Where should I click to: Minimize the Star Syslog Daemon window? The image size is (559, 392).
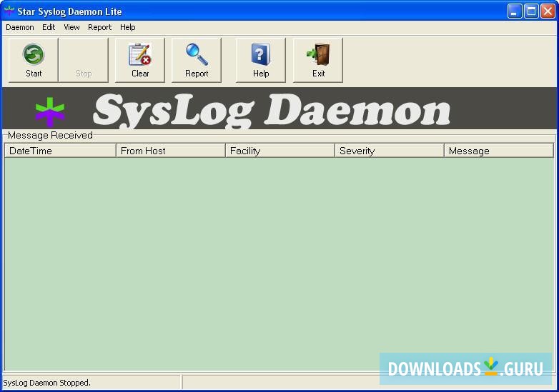coord(515,11)
